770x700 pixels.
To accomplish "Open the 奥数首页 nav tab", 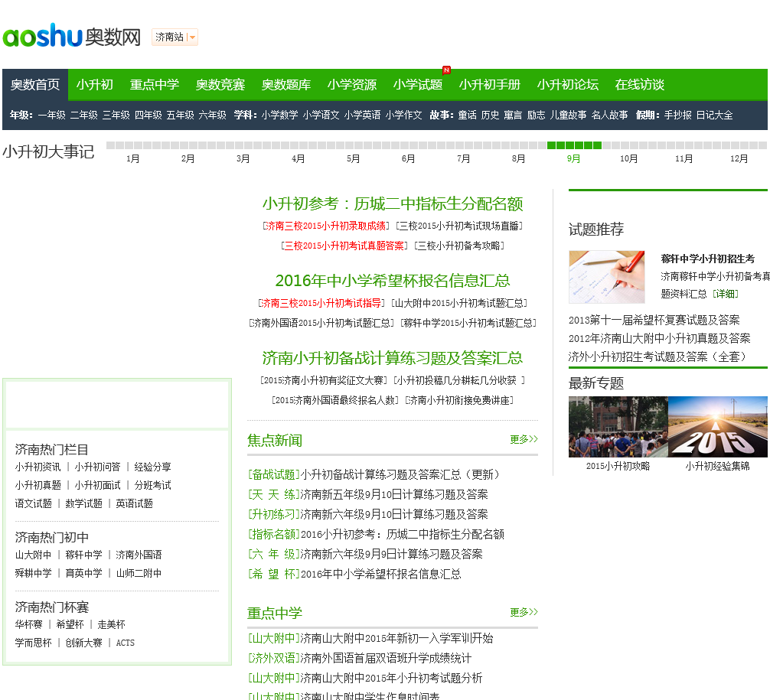I will 35,84.
